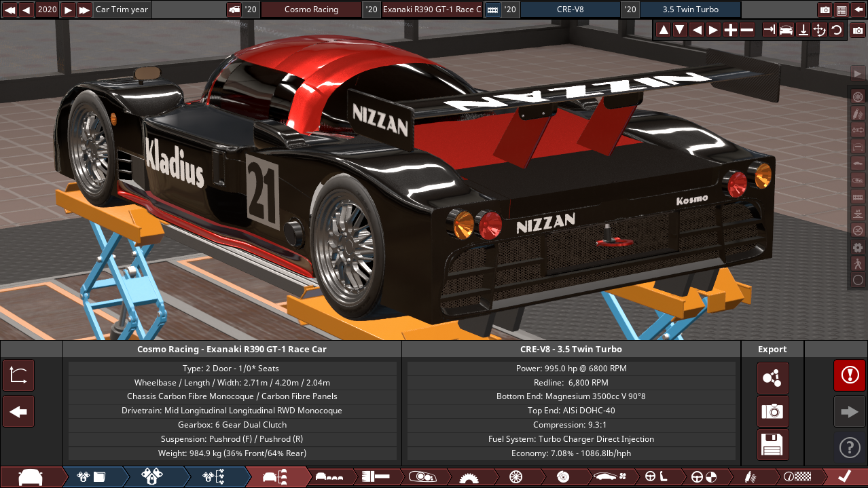Rotate camera left with the left-triangle button
The image size is (868, 488).
pyautogui.click(x=697, y=30)
